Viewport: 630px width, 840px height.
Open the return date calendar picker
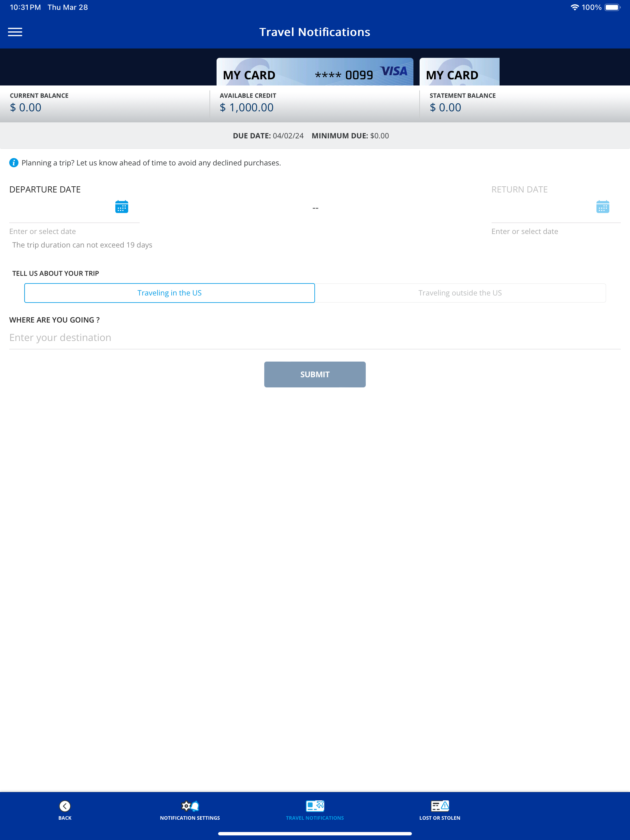[x=603, y=207]
